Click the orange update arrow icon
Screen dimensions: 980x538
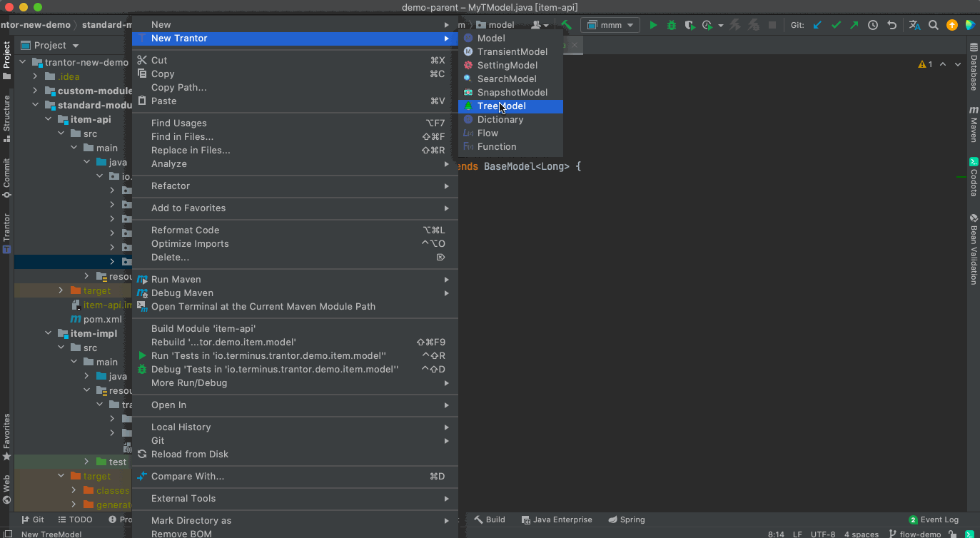[952, 25]
